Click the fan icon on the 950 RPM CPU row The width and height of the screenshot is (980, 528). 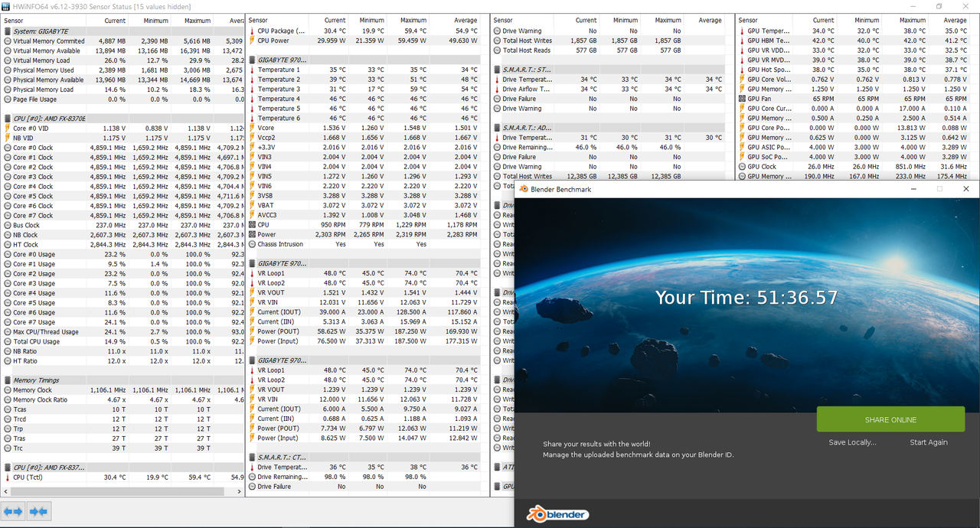[253, 225]
